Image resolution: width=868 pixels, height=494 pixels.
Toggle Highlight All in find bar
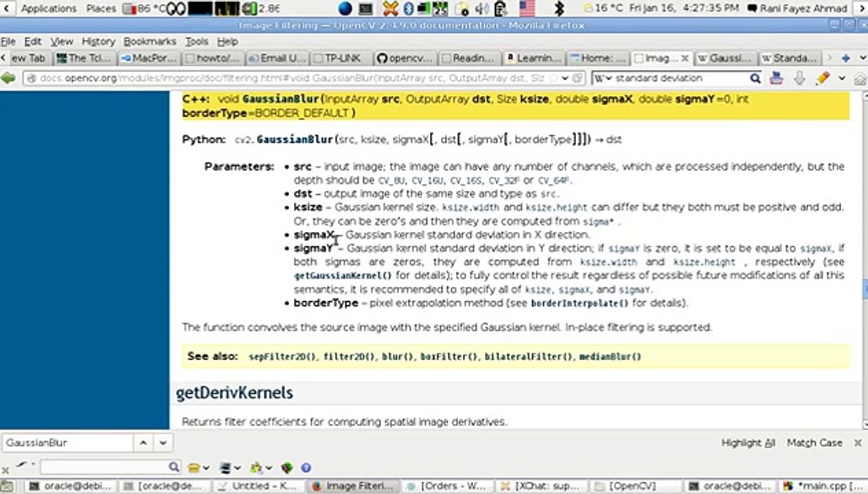pyautogui.click(x=748, y=443)
